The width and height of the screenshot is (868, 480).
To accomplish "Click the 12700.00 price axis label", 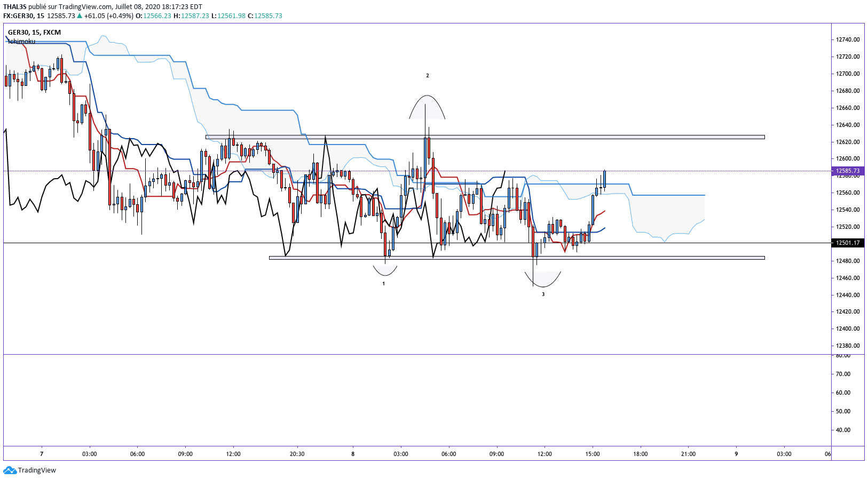I will tap(848, 74).
